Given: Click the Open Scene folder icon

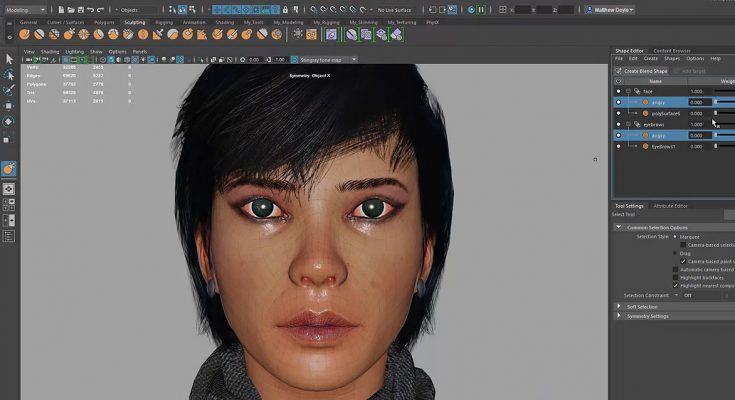Looking at the screenshot, I should (71, 9).
